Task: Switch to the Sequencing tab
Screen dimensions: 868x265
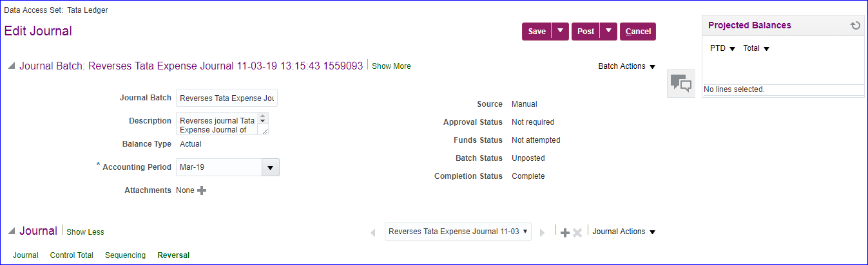Action: [125, 255]
